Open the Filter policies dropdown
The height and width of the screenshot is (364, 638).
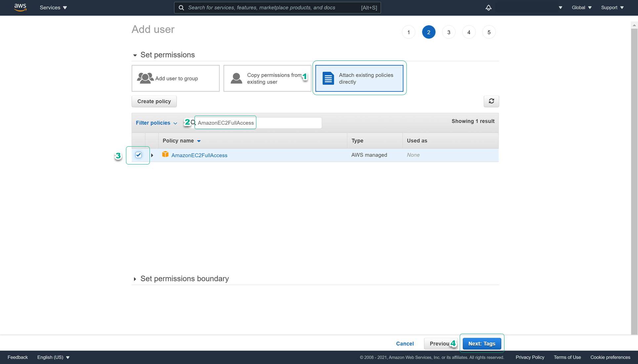[156, 123]
